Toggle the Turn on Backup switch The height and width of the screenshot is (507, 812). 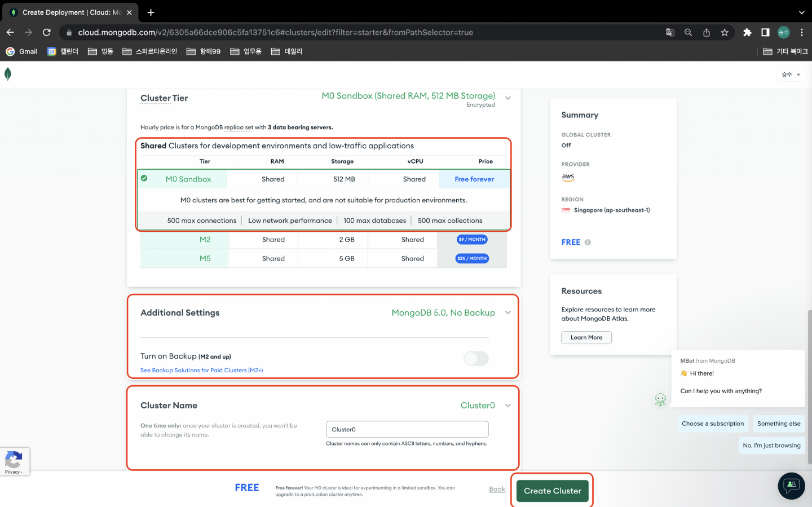click(476, 359)
